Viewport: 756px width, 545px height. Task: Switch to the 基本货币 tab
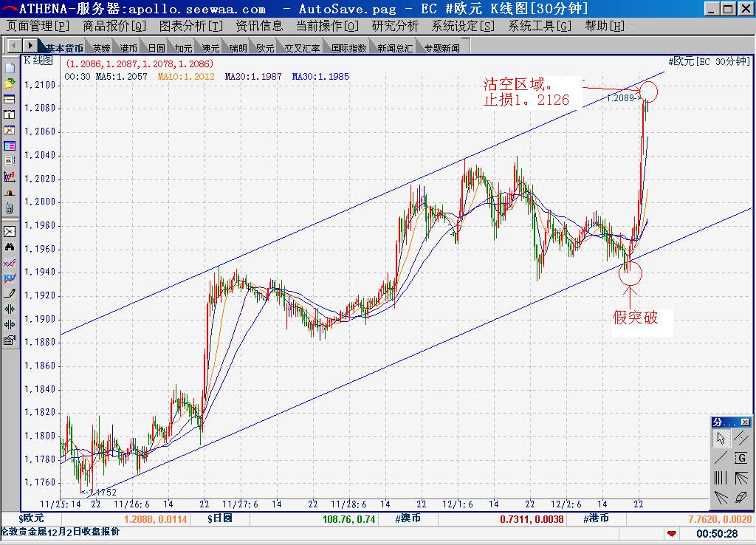(x=64, y=48)
